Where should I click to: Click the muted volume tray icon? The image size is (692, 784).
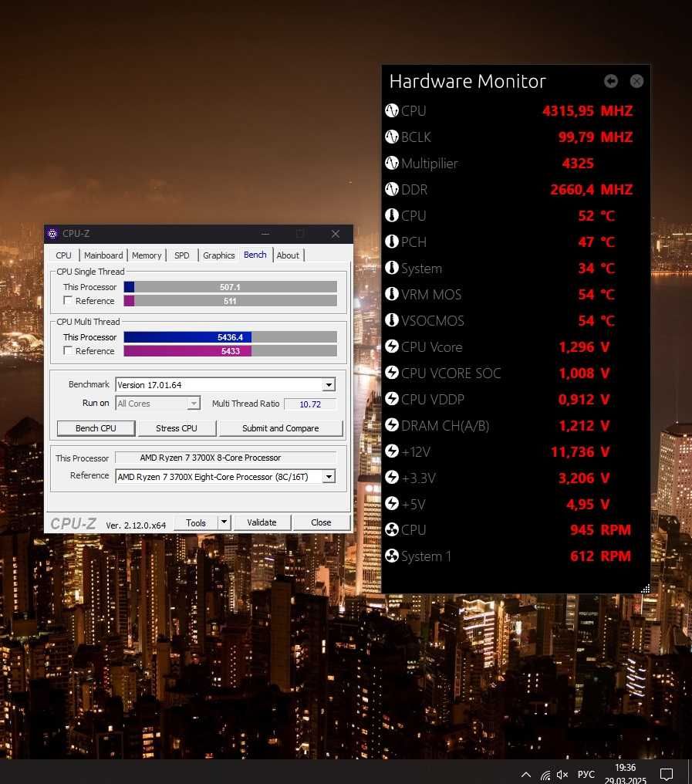click(562, 775)
